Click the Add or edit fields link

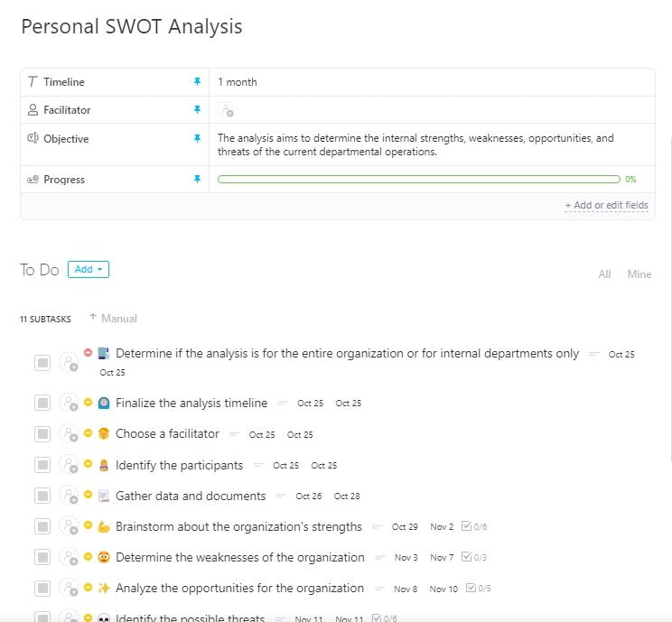click(606, 205)
